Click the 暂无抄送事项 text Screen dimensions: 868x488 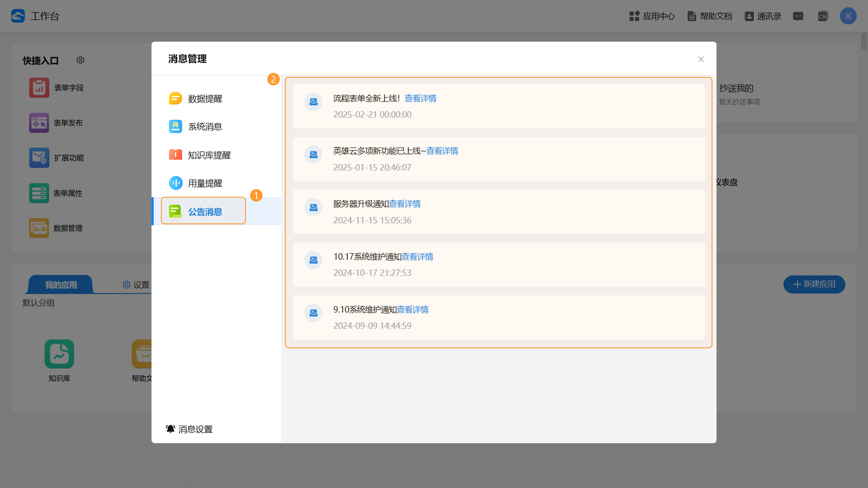[740, 102]
